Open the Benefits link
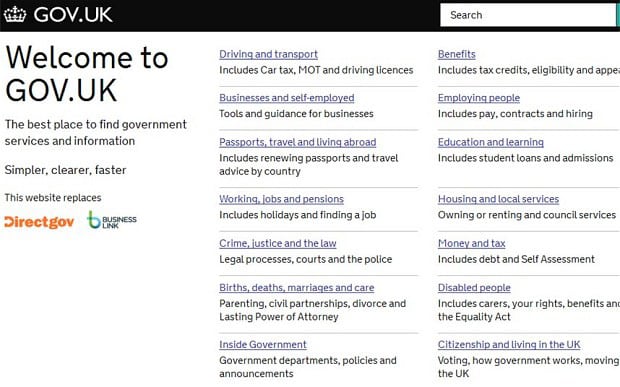This screenshot has width=620, height=387. tap(457, 54)
